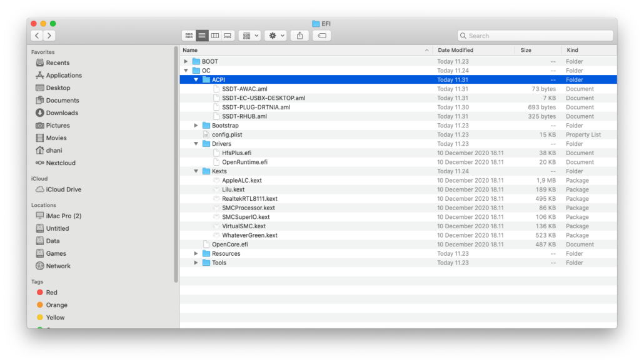Select the Orange tag in the sidebar
This screenshot has height=364, width=644.
(56, 305)
